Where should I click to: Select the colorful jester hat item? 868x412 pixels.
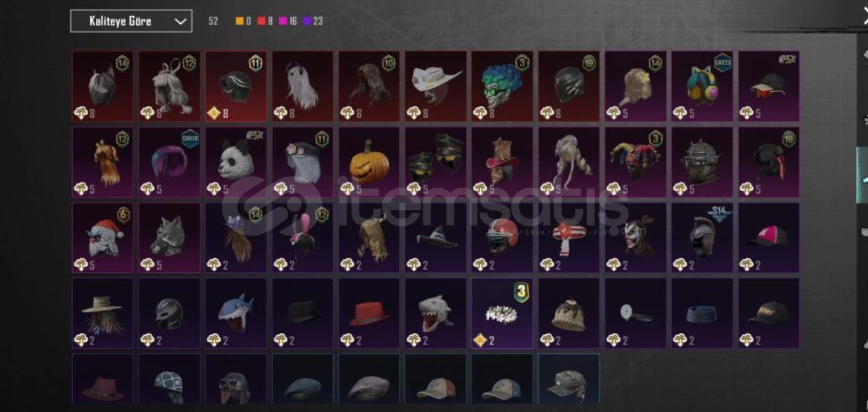(x=635, y=162)
